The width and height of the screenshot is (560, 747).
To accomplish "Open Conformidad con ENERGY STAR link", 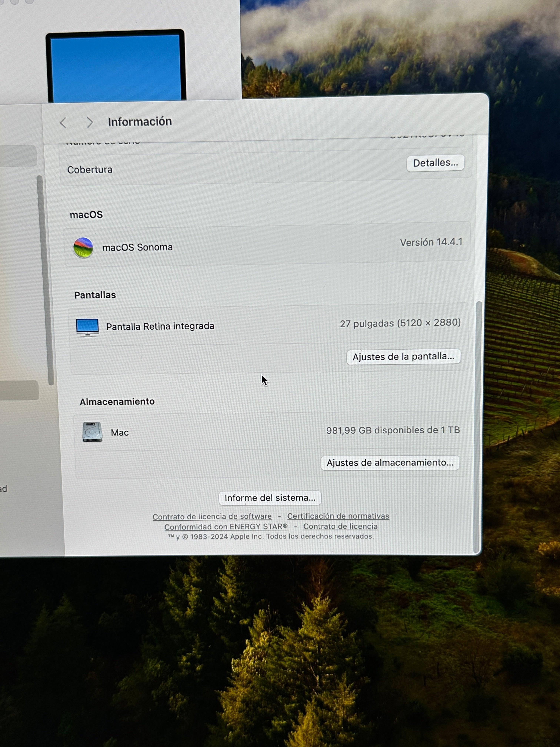I will click(226, 527).
